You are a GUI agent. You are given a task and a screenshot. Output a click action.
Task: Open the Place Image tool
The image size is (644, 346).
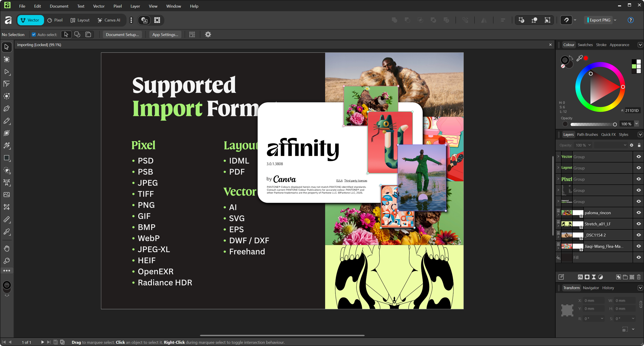(7, 195)
